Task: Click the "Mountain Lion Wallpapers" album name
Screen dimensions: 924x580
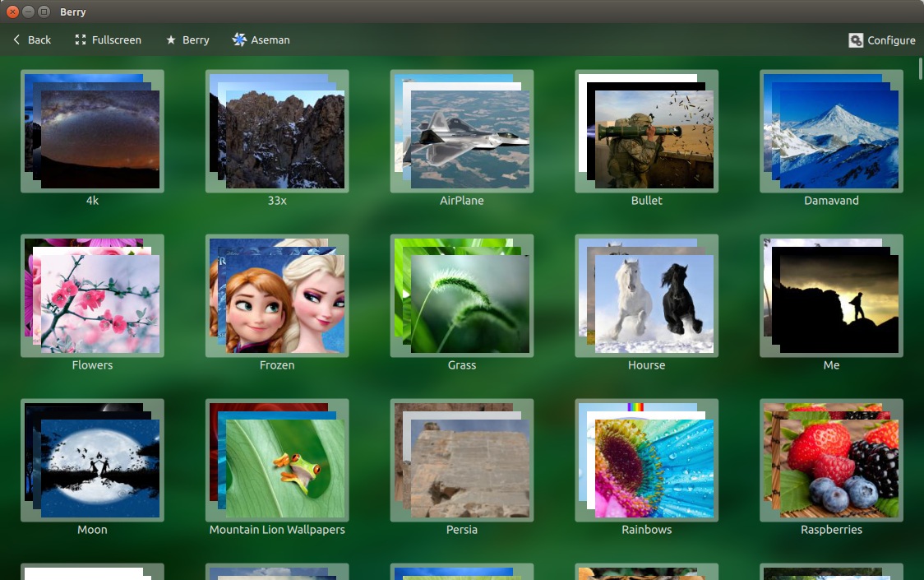Action: (x=277, y=530)
